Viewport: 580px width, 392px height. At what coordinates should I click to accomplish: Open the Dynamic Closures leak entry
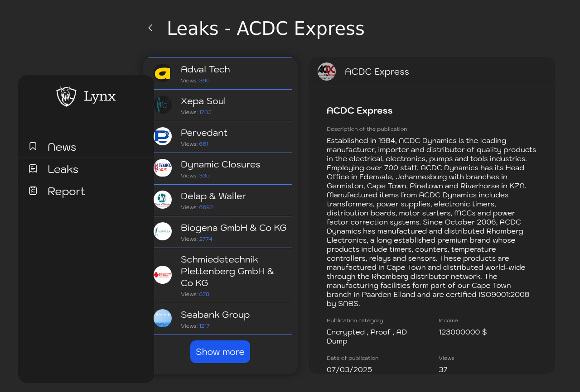point(220,169)
